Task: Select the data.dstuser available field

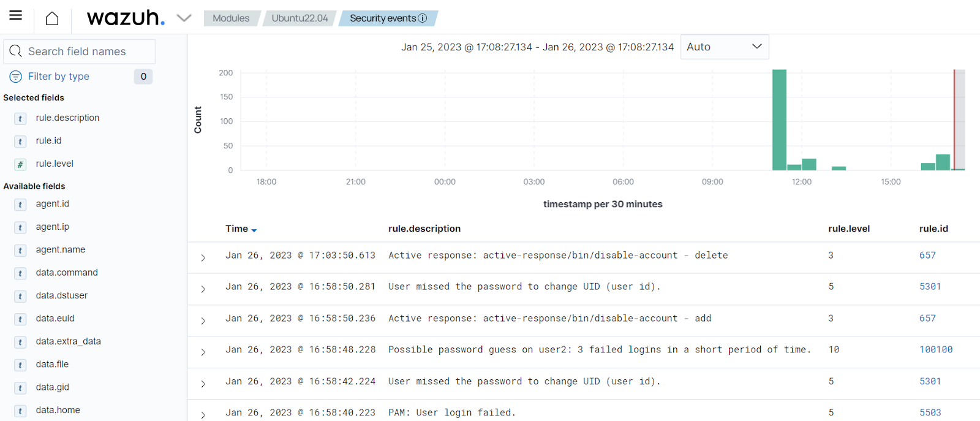Action: point(61,295)
